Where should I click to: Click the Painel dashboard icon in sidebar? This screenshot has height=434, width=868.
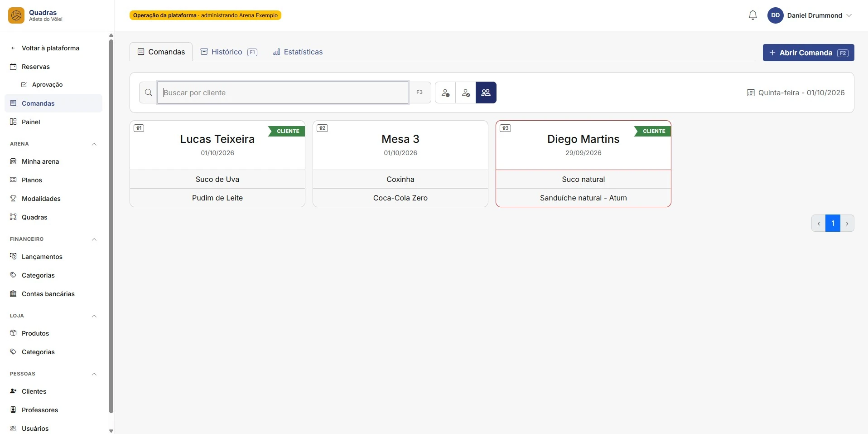click(x=13, y=122)
